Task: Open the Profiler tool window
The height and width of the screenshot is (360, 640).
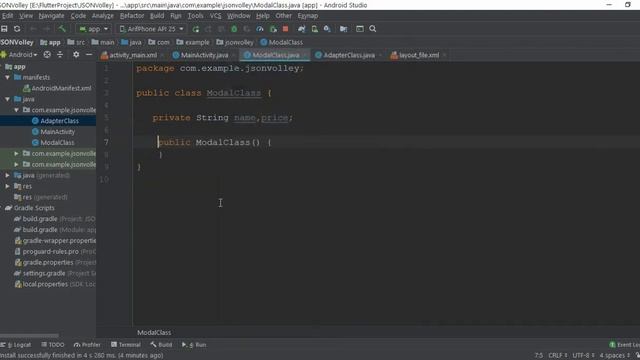Action: 87,345
